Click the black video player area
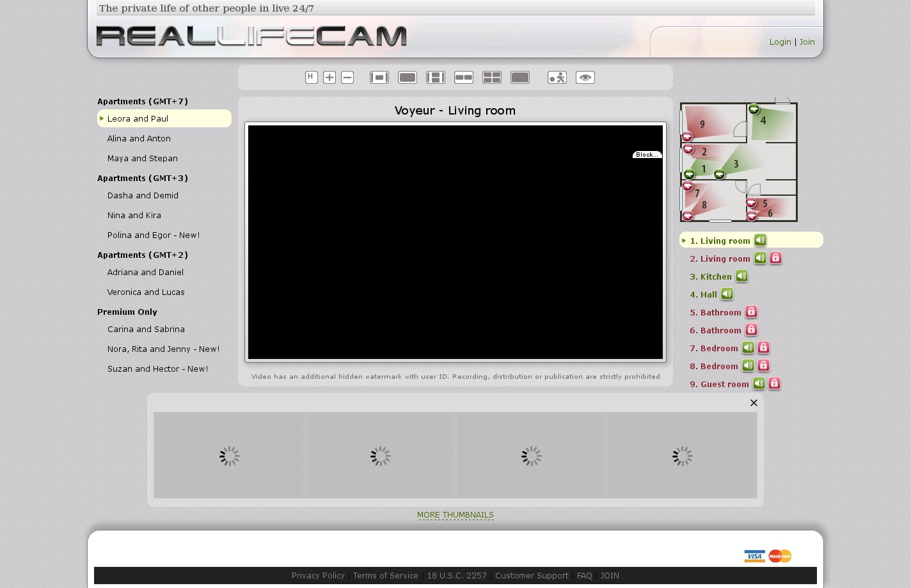The image size is (911, 588). coord(456,242)
